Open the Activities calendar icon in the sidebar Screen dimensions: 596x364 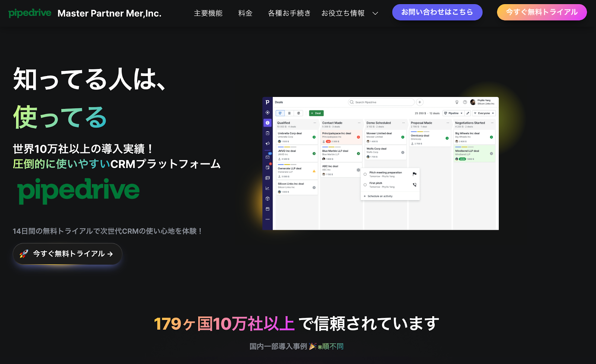267,168
